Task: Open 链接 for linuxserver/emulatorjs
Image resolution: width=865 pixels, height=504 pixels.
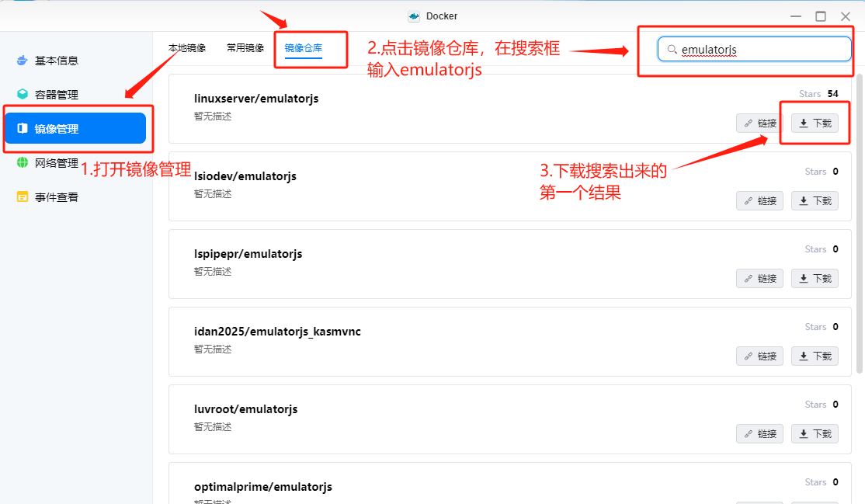Action: [x=759, y=123]
